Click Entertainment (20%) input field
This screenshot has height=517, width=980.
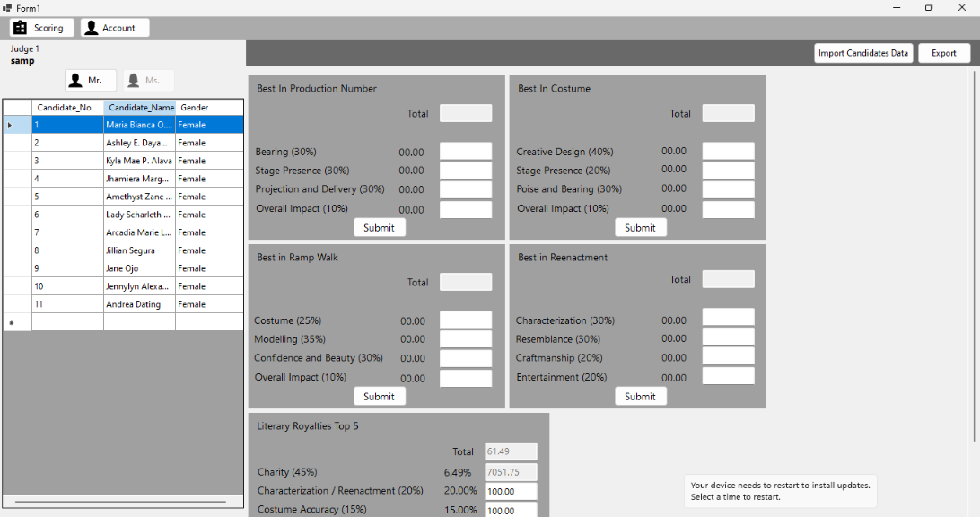click(x=728, y=375)
